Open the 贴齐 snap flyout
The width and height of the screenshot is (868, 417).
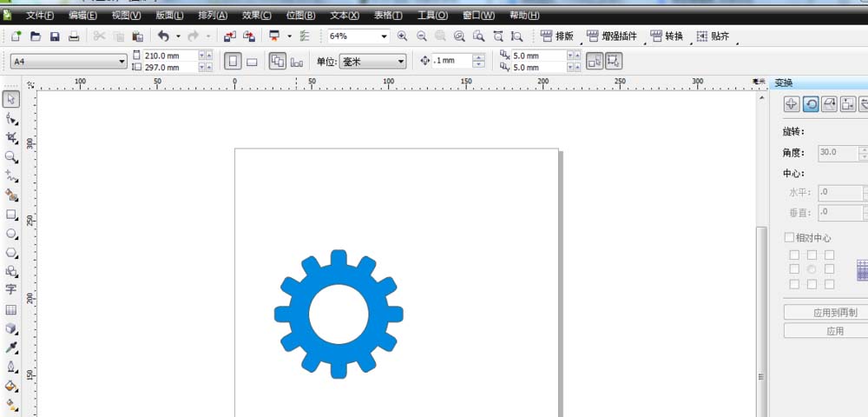(x=713, y=36)
